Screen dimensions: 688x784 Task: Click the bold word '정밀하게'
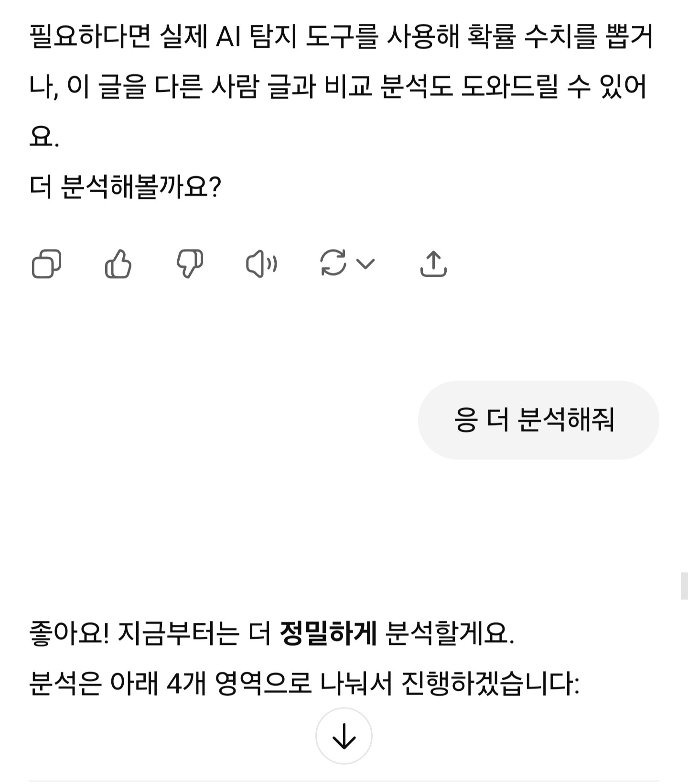coord(329,634)
